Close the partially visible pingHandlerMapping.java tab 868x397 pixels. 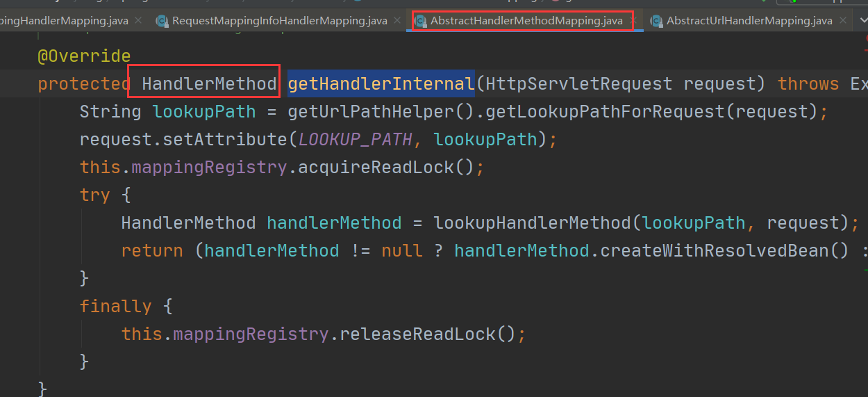137,21
